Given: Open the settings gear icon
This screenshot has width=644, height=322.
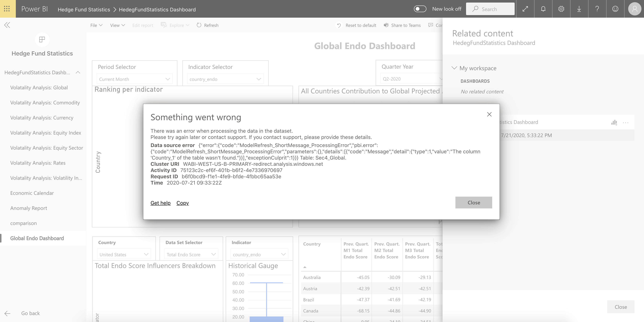Looking at the screenshot, I should [561, 9].
